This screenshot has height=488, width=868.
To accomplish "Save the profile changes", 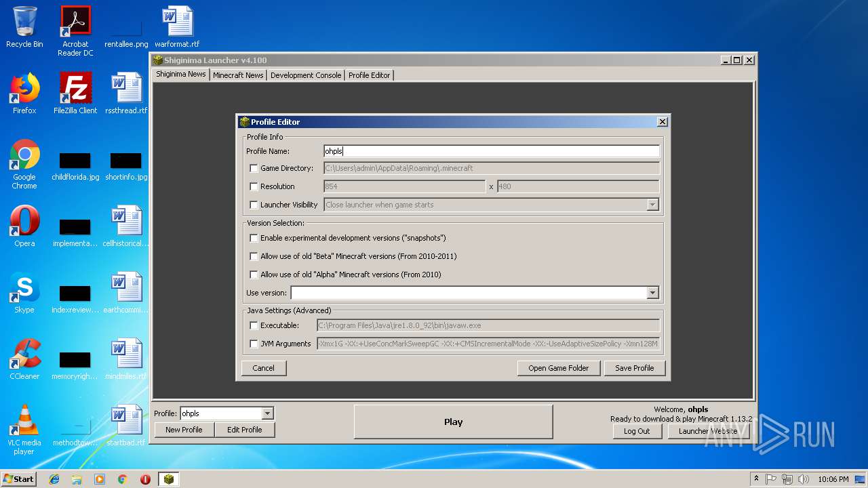I will pos(635,368).
